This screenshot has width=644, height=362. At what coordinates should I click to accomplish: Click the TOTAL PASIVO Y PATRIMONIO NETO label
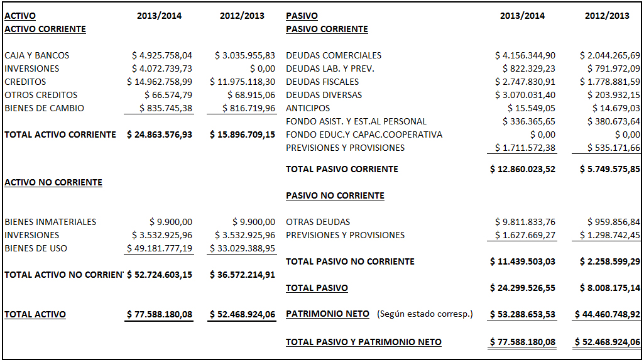[x=364, y=343]
